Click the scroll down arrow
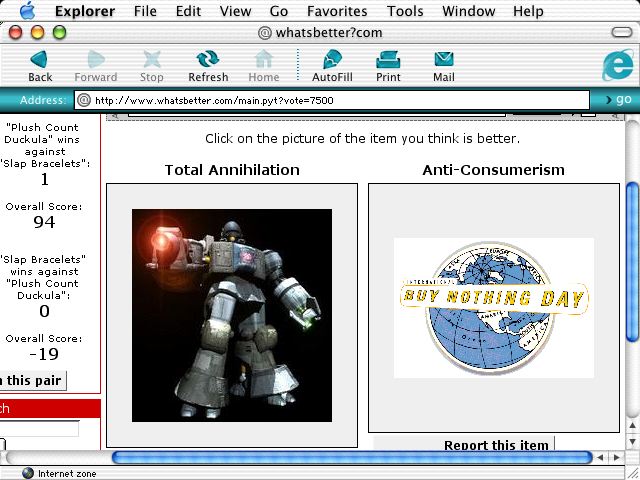 pyautogui.click(x=632, y=442)
